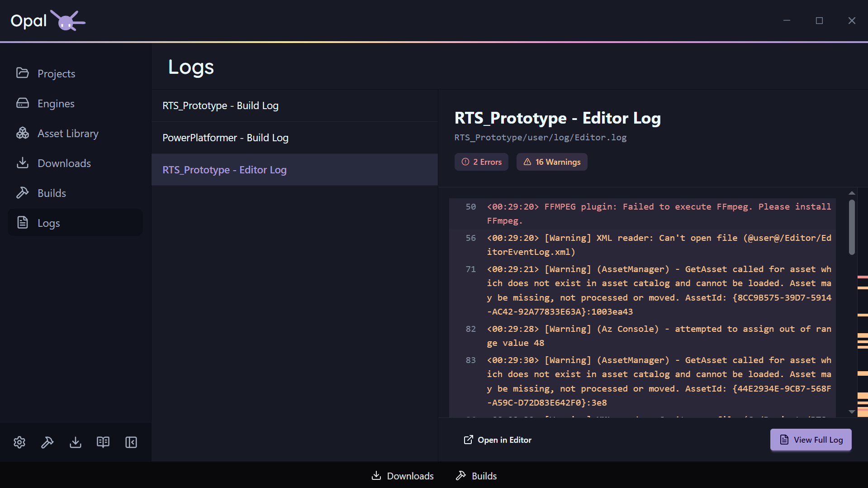
Task: Open documentation via open-book icon
Action: click(x=103, y=442)
